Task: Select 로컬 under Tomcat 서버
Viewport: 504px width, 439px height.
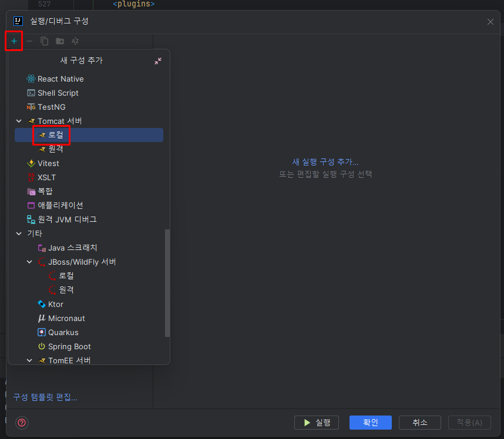Action: (x=89, y=135)
